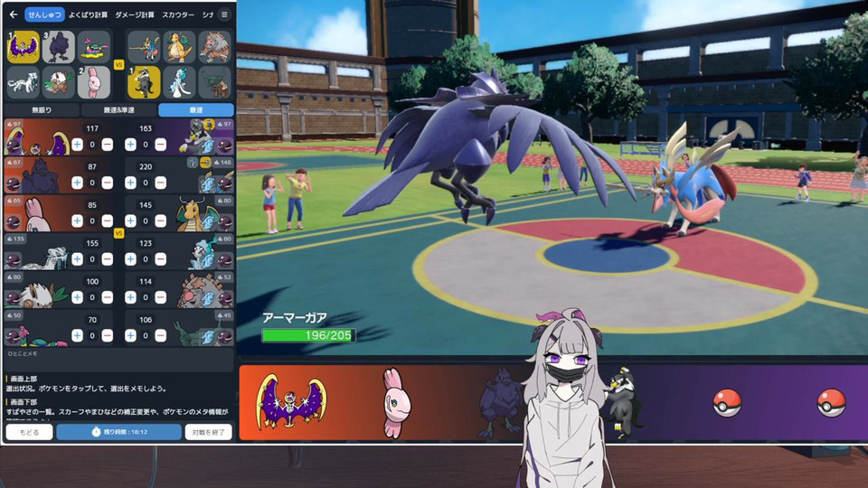Toggle blue scarf icon on speed 106 row
This screenshot has height=488, width=868.
pyautogui.click(x=208, y=337)
